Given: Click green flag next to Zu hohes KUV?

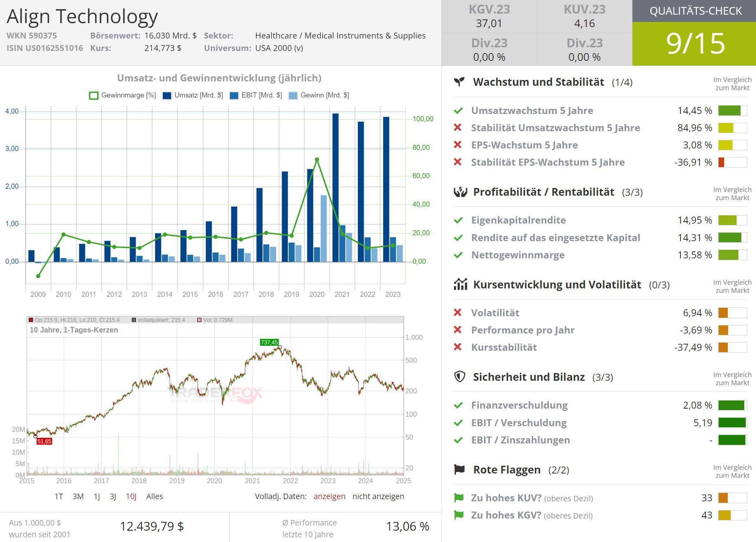Looking at the screenshot, I should pyautogui.click(x=459, y=498).
